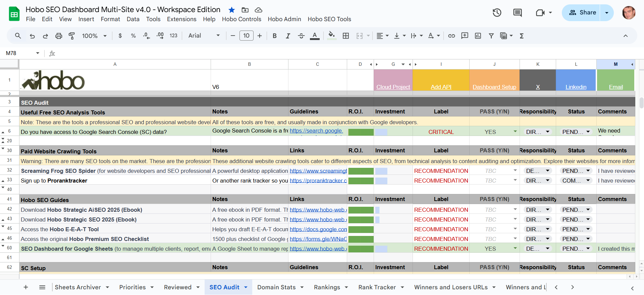Toggle bold formatting
Image resolution: width=644 pixels, height=295 pixels.
point(274,36)
